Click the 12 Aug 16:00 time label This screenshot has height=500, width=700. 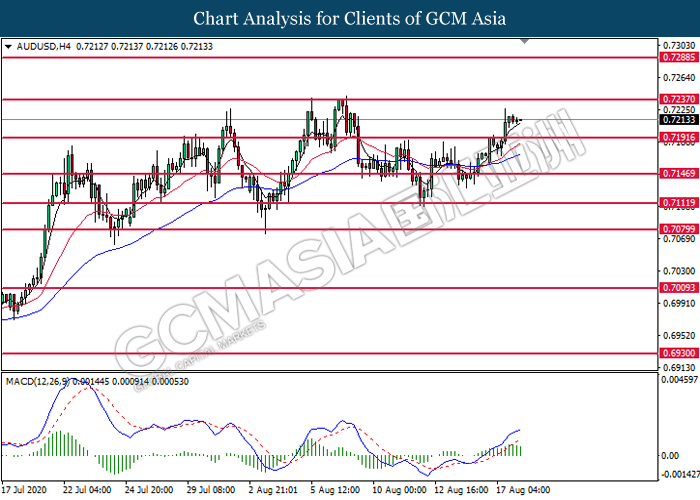pyautogui.click(x=461, y=490)
